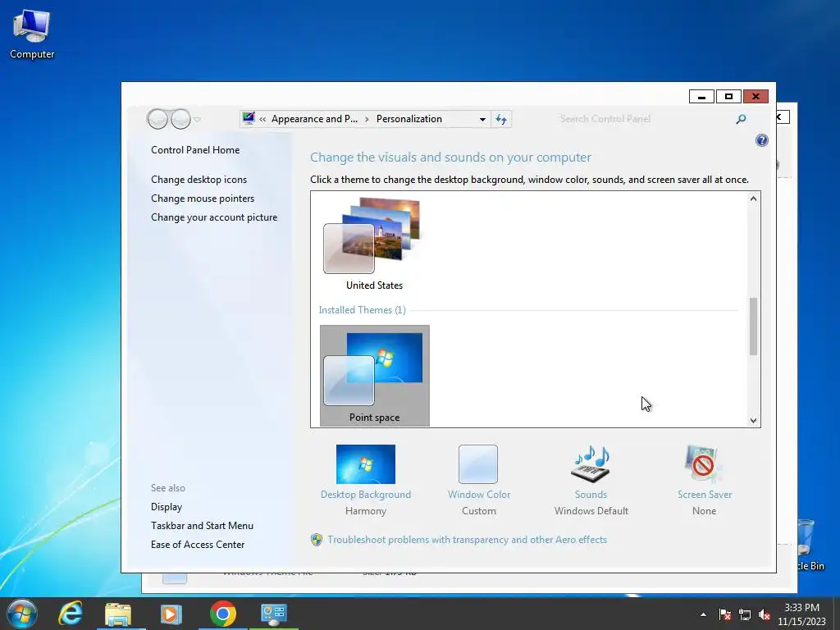Click the Control Panel taskbar icon
This screenshot has height=630, width=840.
click(274, 614)
